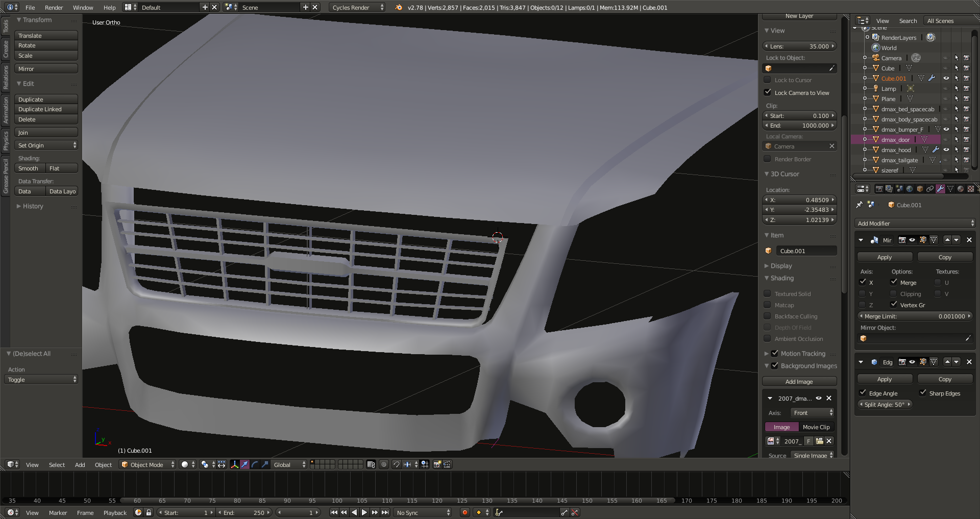Click the World properties tab icon
This screenshot has height=519, width=980.
[910, 189]
